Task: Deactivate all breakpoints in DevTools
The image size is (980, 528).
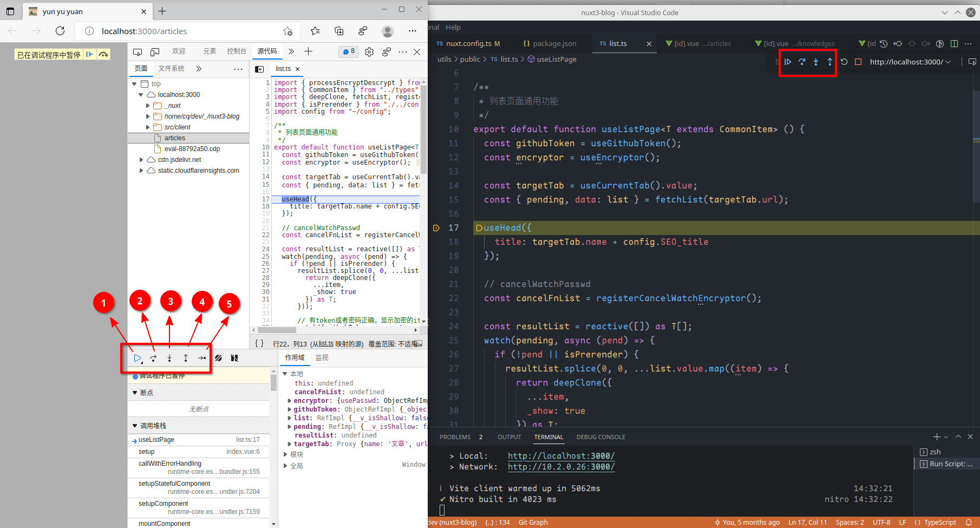Action: pos(218,358)
